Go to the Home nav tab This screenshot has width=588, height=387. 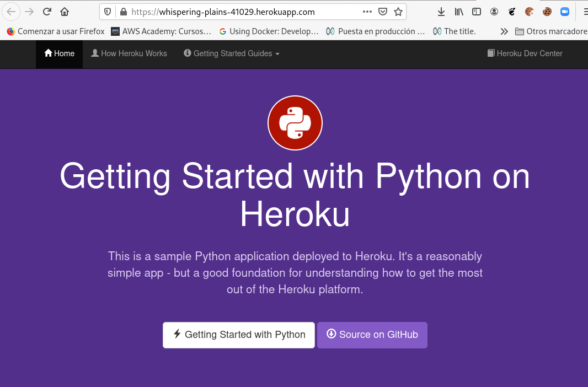point(59,53)
